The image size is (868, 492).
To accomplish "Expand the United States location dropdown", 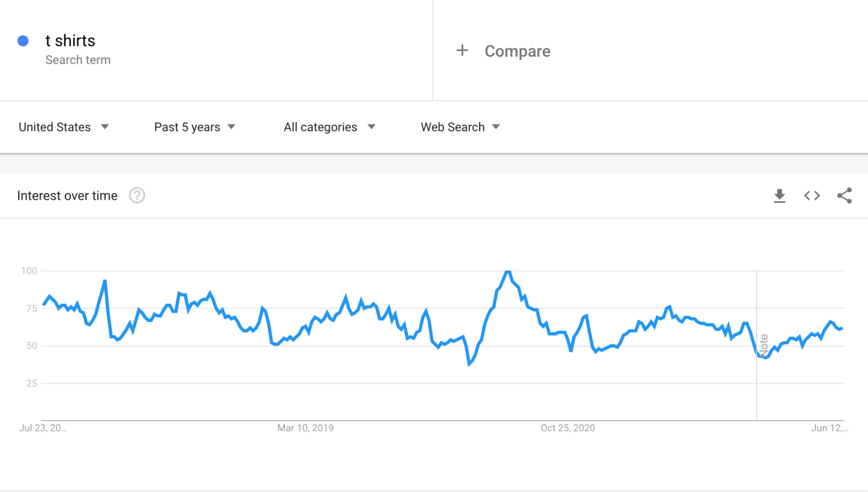I will pyautogui.click(x=63, y=127).
